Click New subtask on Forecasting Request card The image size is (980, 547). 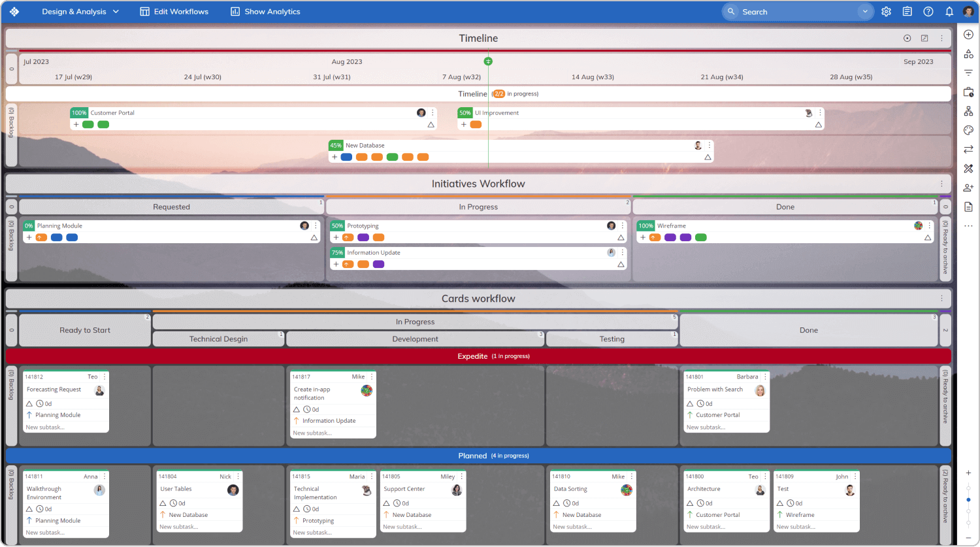(x=45, y=427)
